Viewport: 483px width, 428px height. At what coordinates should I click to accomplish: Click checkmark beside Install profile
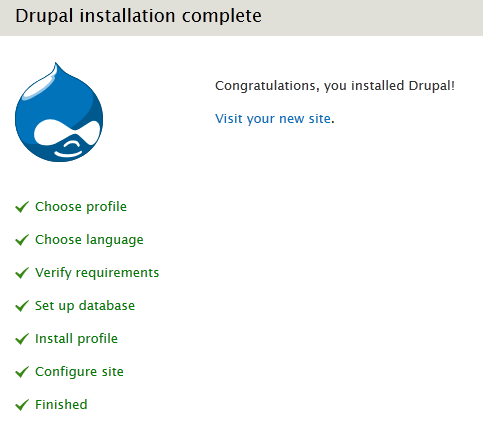coord(22,339)
